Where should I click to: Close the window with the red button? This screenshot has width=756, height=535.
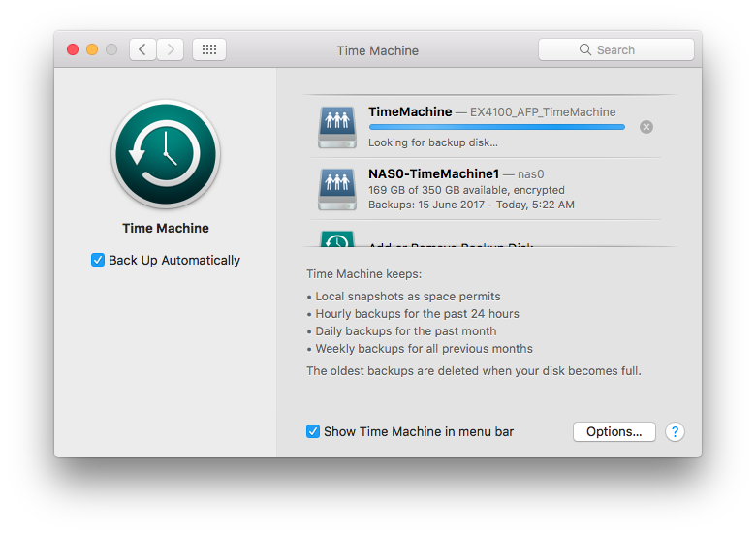73,49
